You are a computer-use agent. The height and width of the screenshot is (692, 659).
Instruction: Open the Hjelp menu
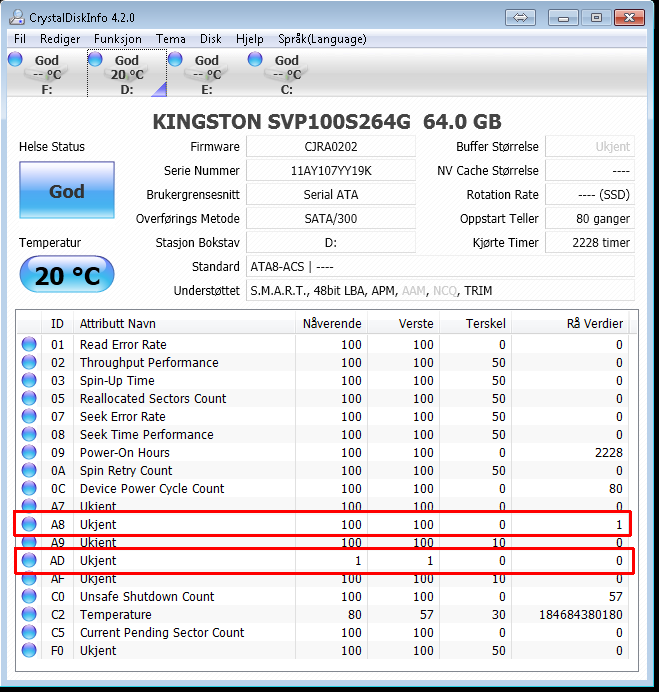point(250,39)
